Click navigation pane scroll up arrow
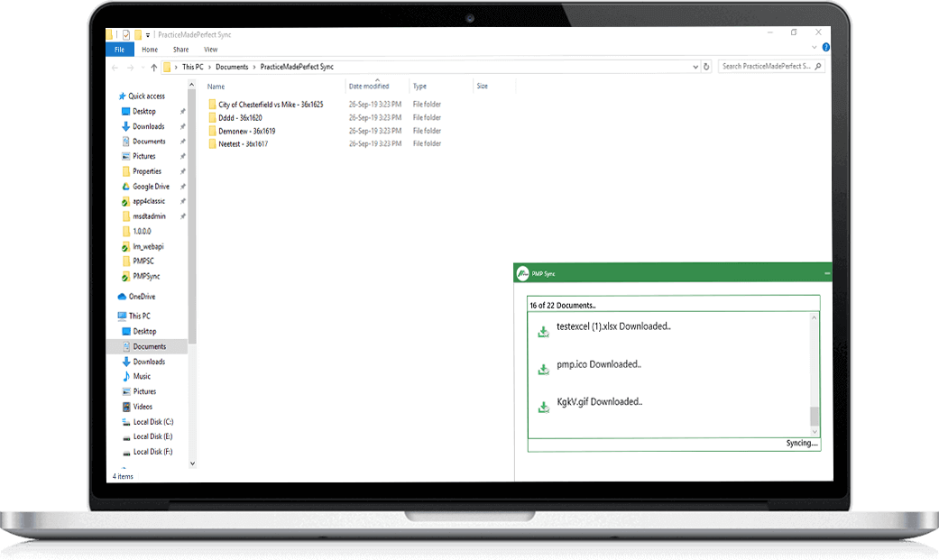Image resolution: width=939 pixels, height=560 pixels. coord(192,85)
